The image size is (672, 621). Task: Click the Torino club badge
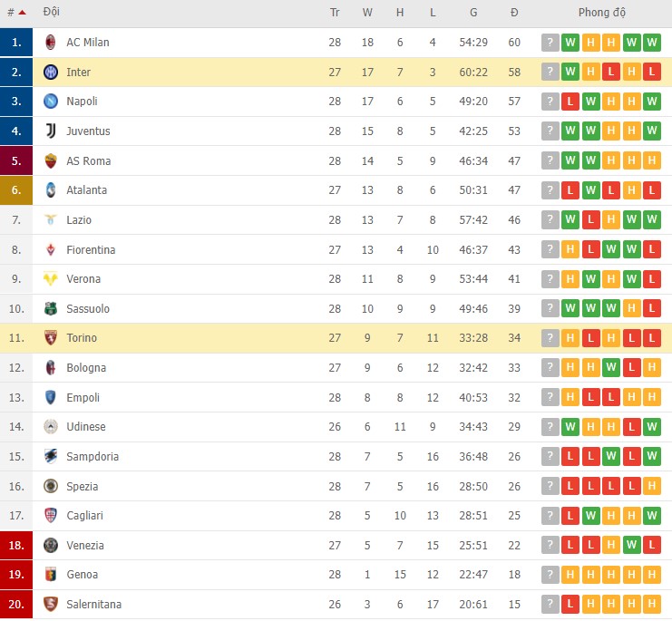click(51, 338)
